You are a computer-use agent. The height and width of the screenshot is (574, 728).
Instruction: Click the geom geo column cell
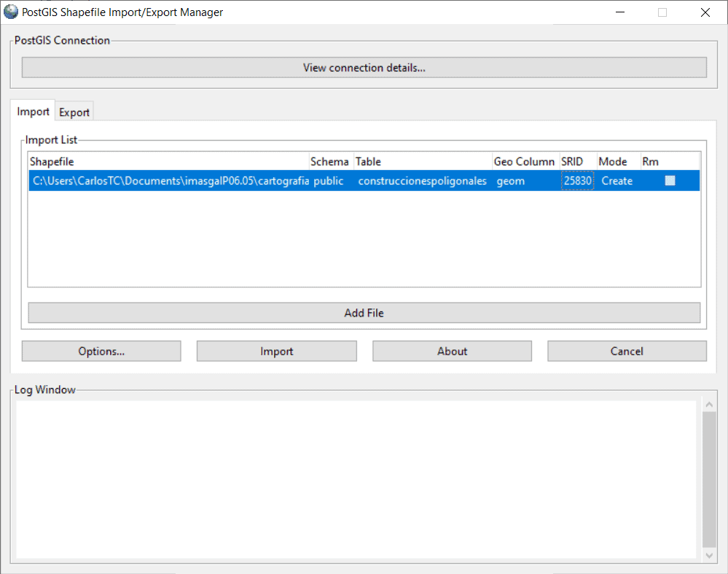coord(510,181)
